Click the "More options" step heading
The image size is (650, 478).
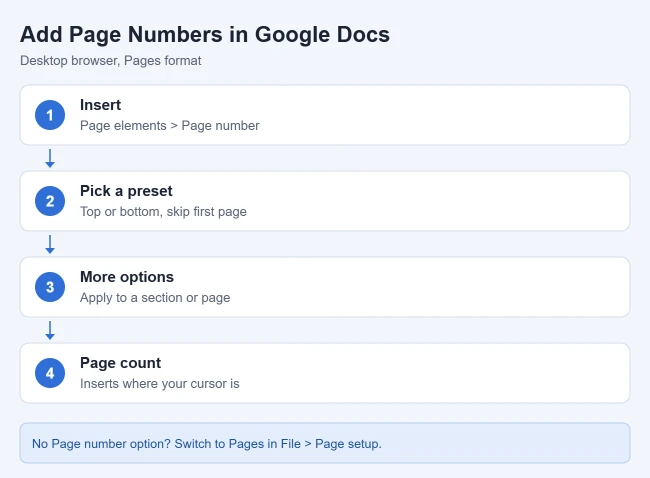coord(127,277)
